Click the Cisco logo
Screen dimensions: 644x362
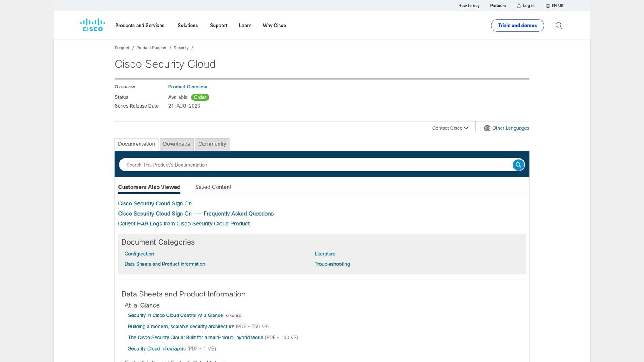click(x=92, y=25)
